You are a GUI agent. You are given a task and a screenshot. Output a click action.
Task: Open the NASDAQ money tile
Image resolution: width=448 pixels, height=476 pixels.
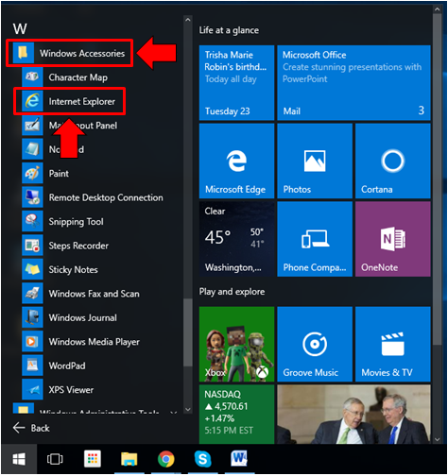tap(236, 415)
